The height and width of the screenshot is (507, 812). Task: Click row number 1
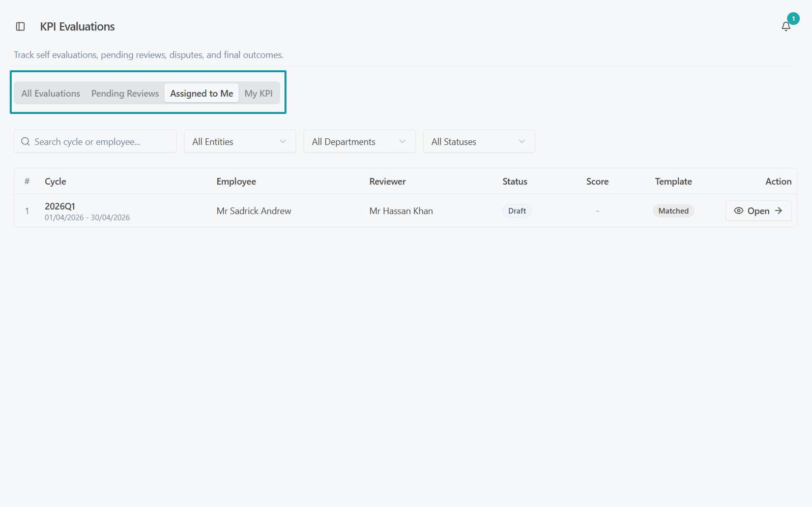coord(27,211)
